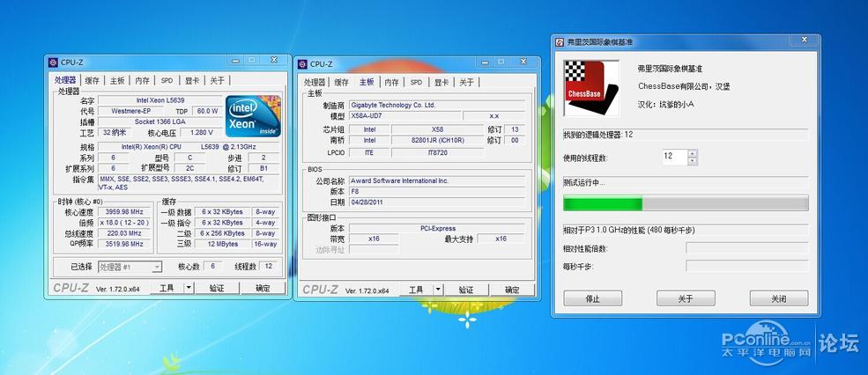Click the Intel Xeon L5639 name value
Image resolution: width=868 pixels, height=375 pixels.
tap(160, 100)
